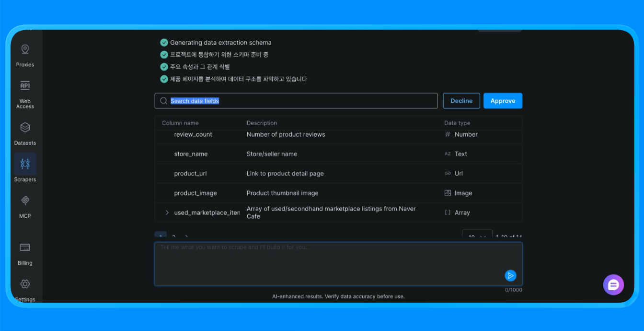Switch to pagination page 2
Image resolution: width=644 pixels, height=331 pixels.
tap(173, 237)
